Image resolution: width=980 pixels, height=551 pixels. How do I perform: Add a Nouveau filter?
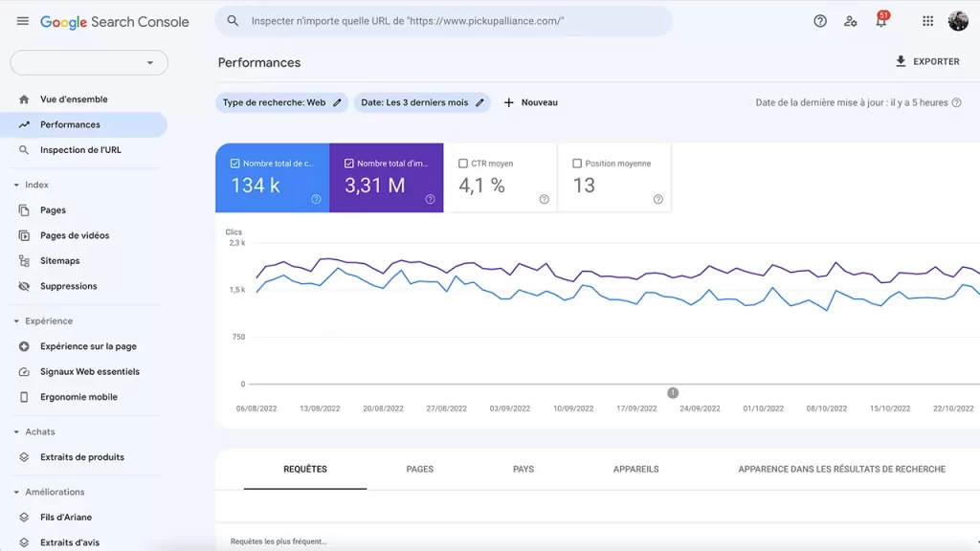click(x=530, y=102)
